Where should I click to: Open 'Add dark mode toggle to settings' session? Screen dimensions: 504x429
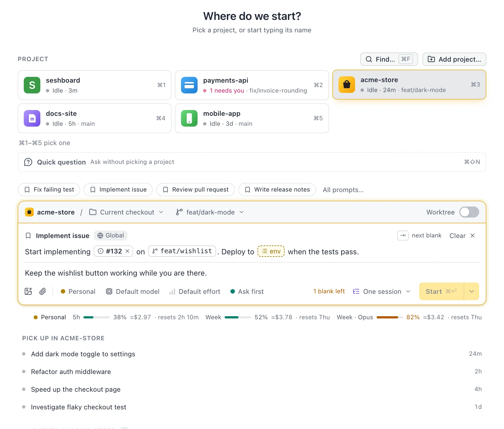[x=252, y=354]
